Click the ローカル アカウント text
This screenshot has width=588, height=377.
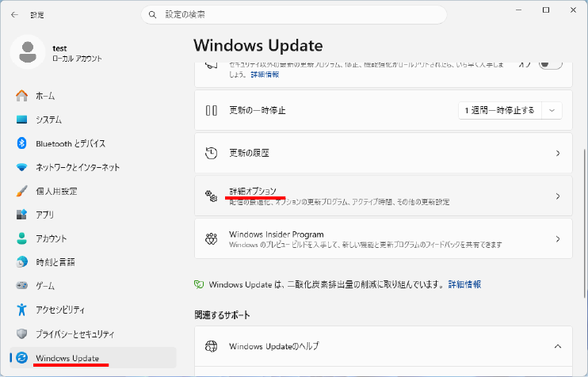click(77, 59)
